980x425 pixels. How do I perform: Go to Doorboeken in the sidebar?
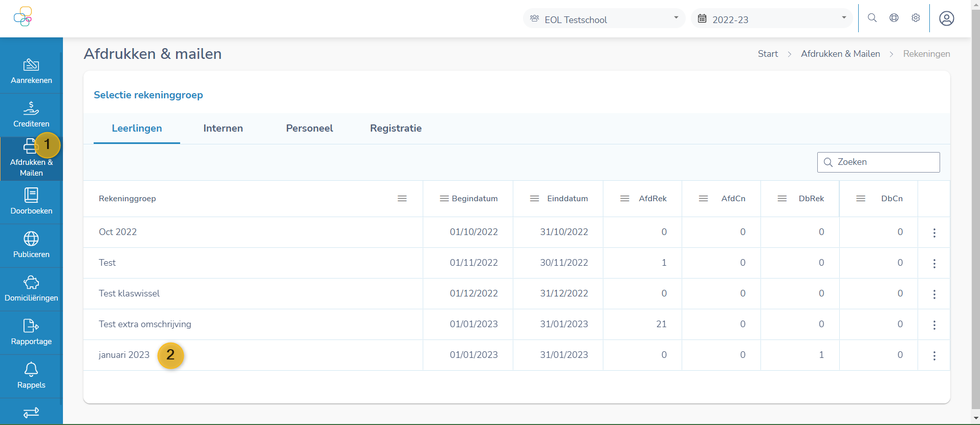click(x=31, y=202)
